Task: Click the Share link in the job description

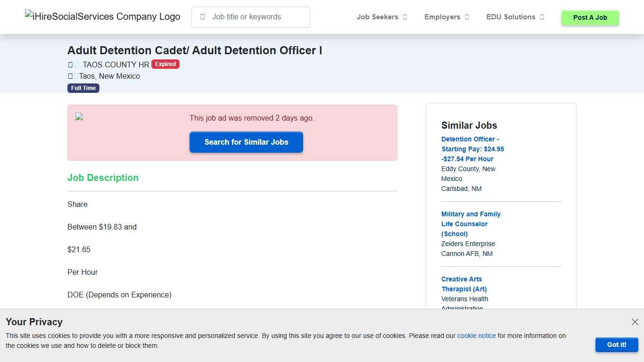Action: [77, 204]
